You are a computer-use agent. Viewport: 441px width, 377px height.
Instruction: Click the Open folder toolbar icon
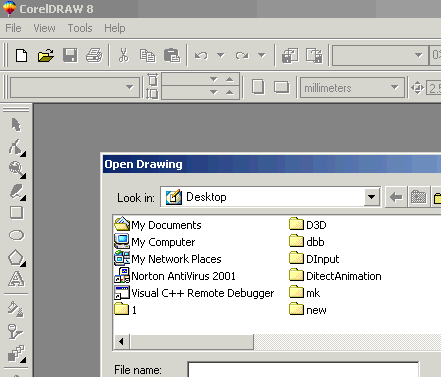[x=46, y=55]
